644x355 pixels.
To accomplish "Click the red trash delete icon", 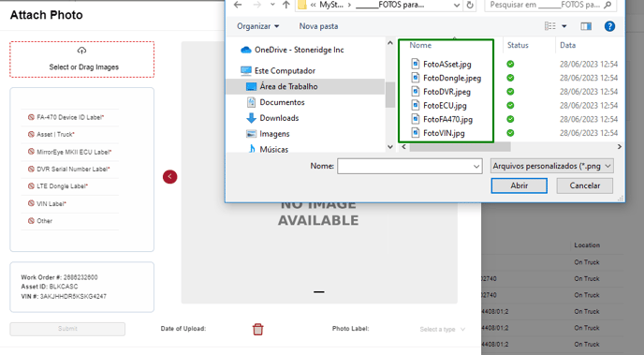I will coord(258,329).
